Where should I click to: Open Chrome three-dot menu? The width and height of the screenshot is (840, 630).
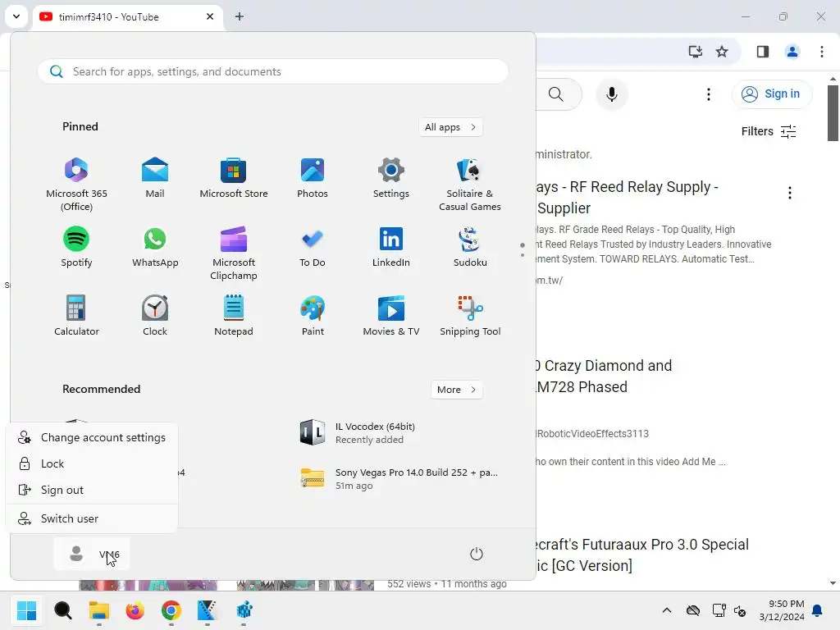(821, 52)
